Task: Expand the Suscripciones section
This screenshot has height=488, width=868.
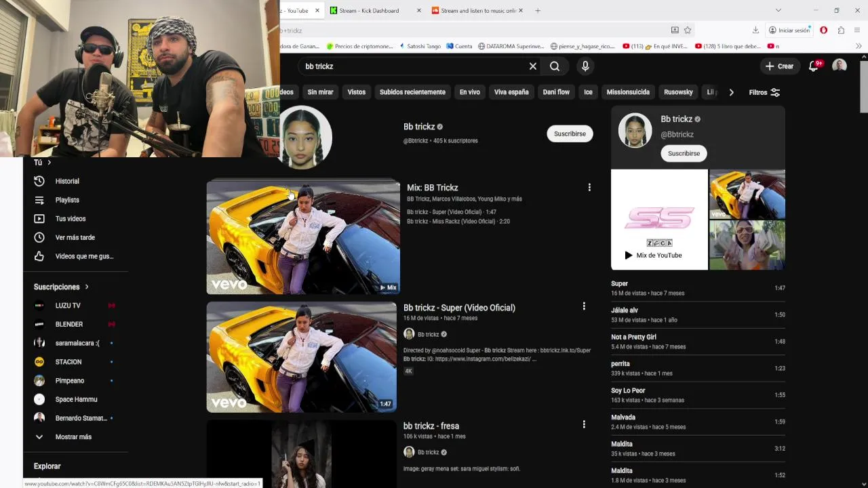Action: tap(61, 287)
